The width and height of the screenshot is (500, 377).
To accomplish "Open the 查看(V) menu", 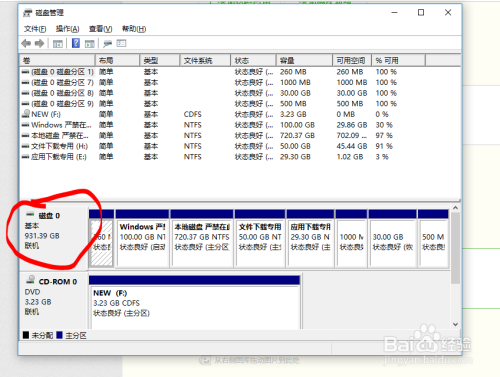I will (100, 29).
